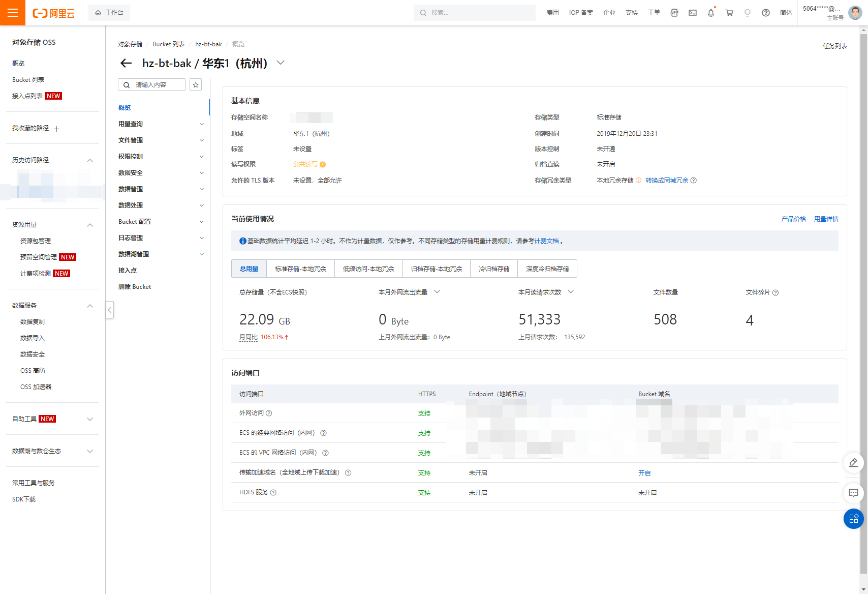Click the 开启 link for transfer acceleration
The width and height of the screenshot is (868, 594).
644,473
